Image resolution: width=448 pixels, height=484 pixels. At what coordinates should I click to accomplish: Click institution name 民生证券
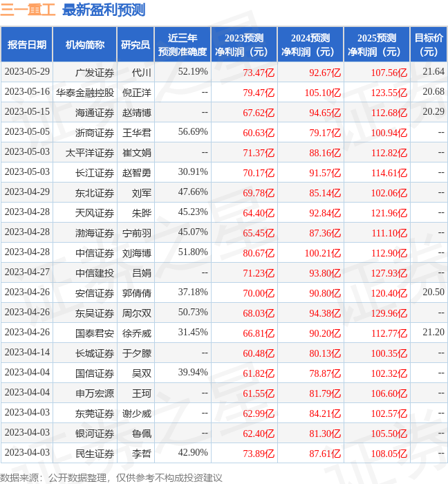(x=95, y=454)
